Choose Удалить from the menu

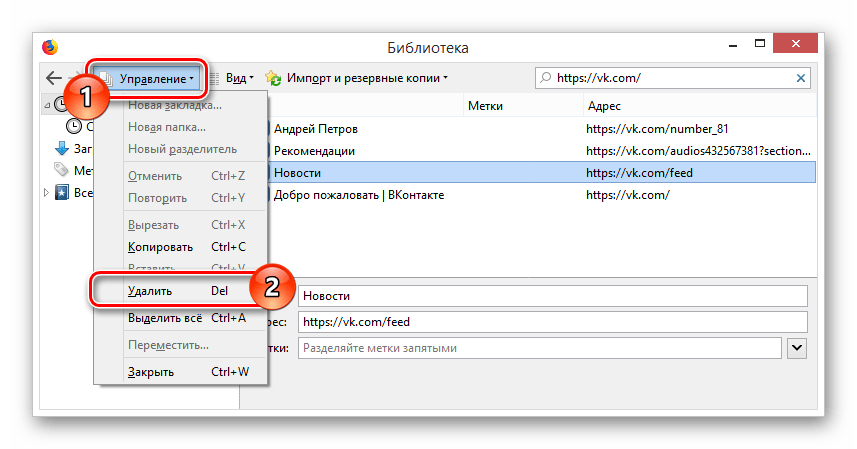150,291
